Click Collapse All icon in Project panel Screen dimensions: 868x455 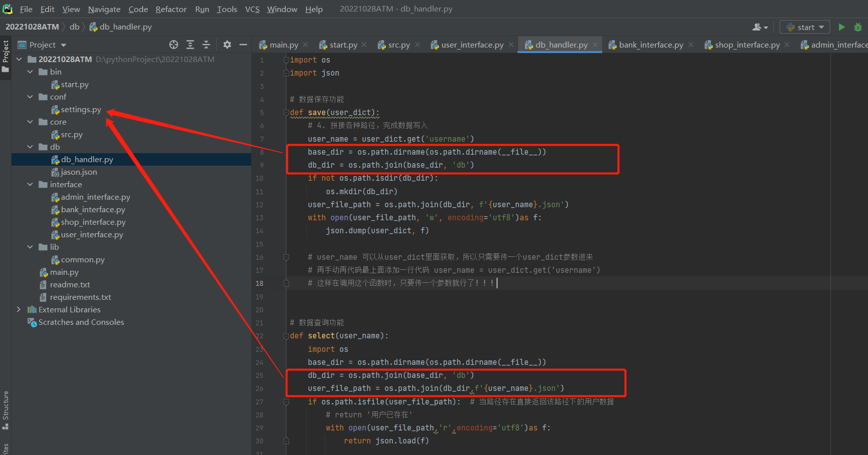pyautogui.click(x=206, y=45)
